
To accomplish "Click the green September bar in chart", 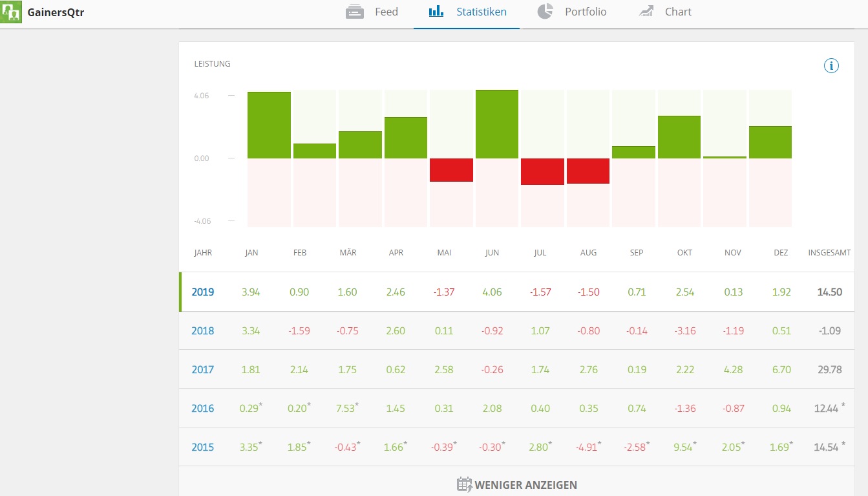I will coord(634,152).
